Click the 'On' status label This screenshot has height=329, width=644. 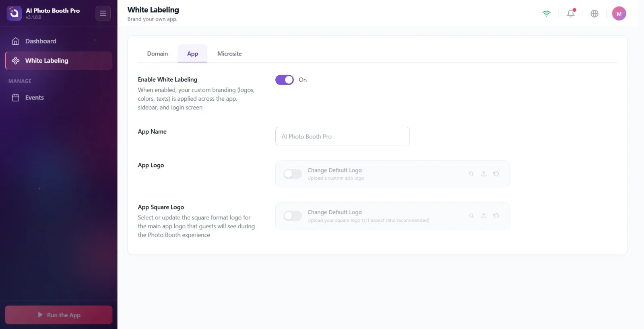303,80
